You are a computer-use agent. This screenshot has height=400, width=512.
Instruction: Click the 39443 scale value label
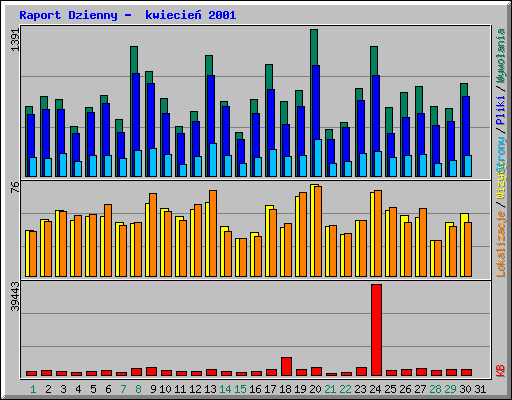pyautogui.click(x=15, y=296)
